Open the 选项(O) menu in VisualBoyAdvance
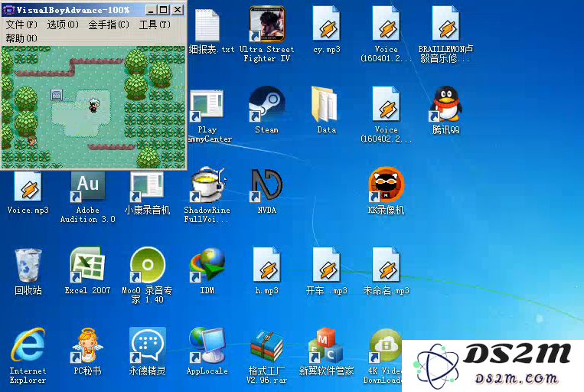Viewport: 584px width, 392px height. (63, 24)
